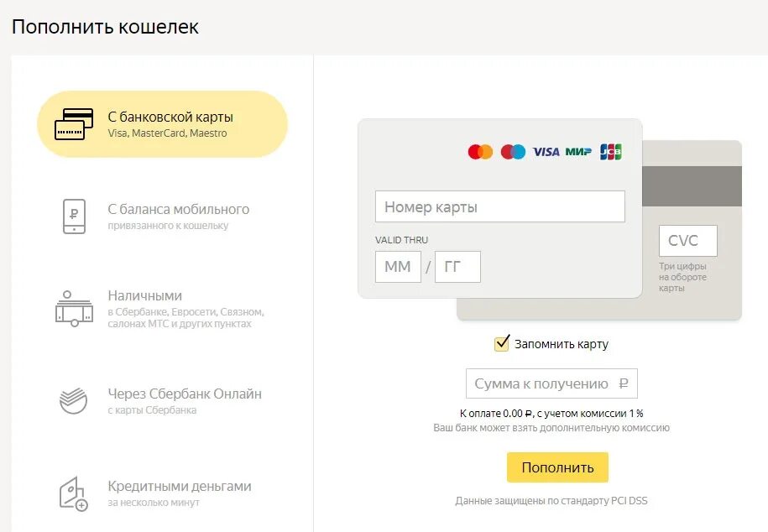Uncheck the Запомнить карту checkbox
Screen dimensions: 768x532
coord(502,343)
